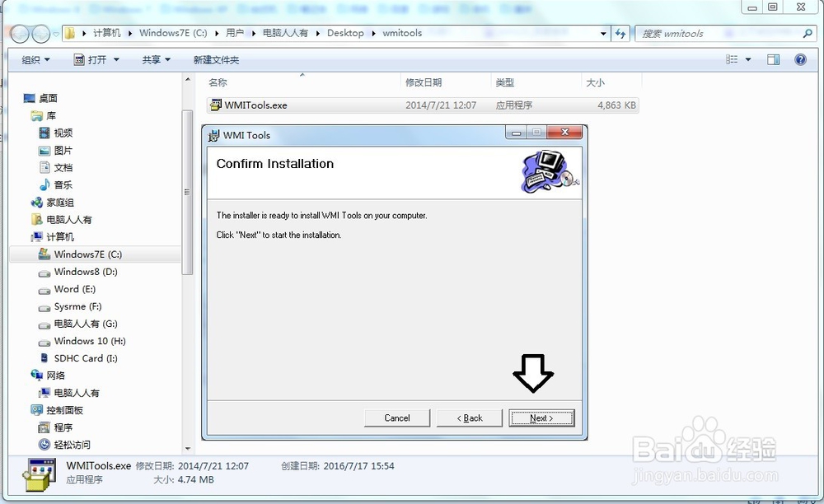Cancel the WMI Tools installation
824x504 pixels.
[x=397, y=418]
